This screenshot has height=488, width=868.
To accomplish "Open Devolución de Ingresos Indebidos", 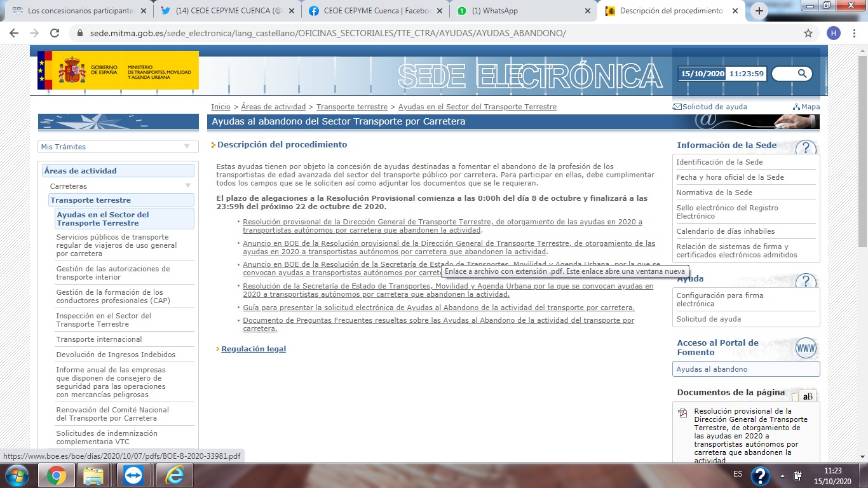I will 116,355.
